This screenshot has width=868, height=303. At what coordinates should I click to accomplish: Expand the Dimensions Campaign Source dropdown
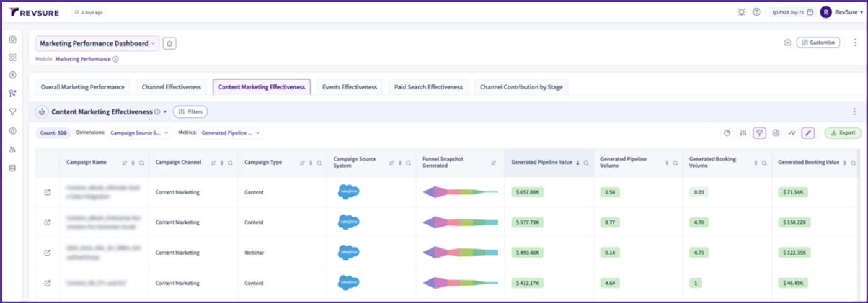coord(139,133)
